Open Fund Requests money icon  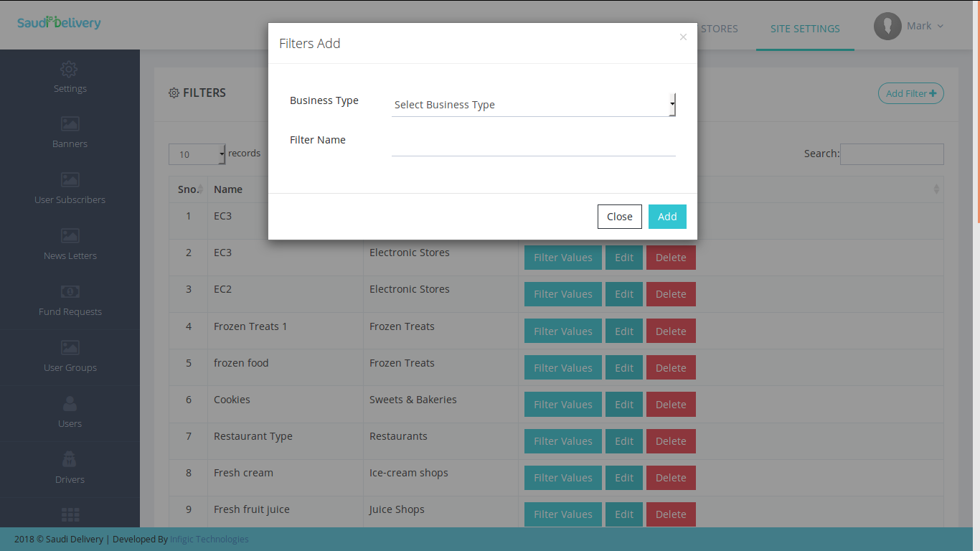(70, 292)
